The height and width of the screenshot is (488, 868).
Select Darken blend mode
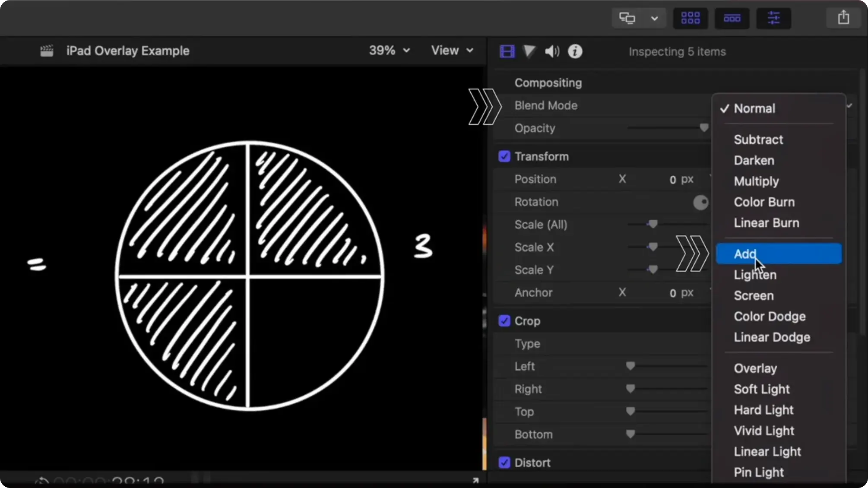coord(779,160)
